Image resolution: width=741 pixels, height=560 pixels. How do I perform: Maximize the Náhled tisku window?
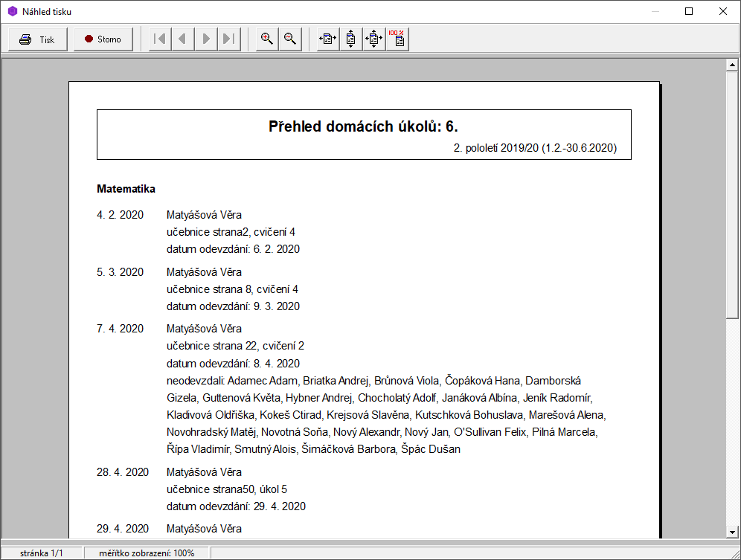point(689,11)
